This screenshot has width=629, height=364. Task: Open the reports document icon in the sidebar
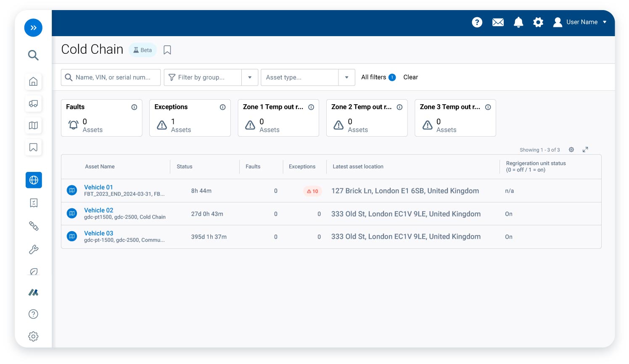tap(33, 203)
